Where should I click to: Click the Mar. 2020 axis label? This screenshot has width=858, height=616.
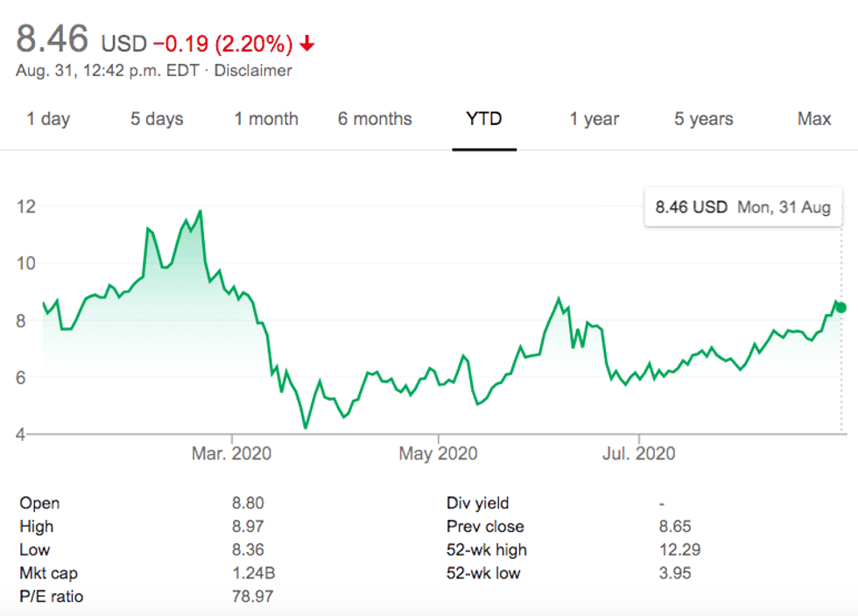[233, 453]
